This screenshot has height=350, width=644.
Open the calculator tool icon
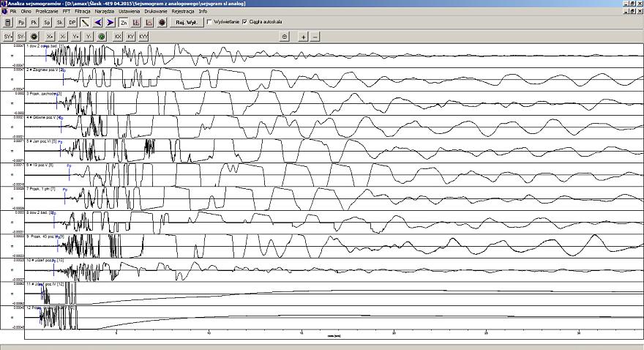(8, 22)
